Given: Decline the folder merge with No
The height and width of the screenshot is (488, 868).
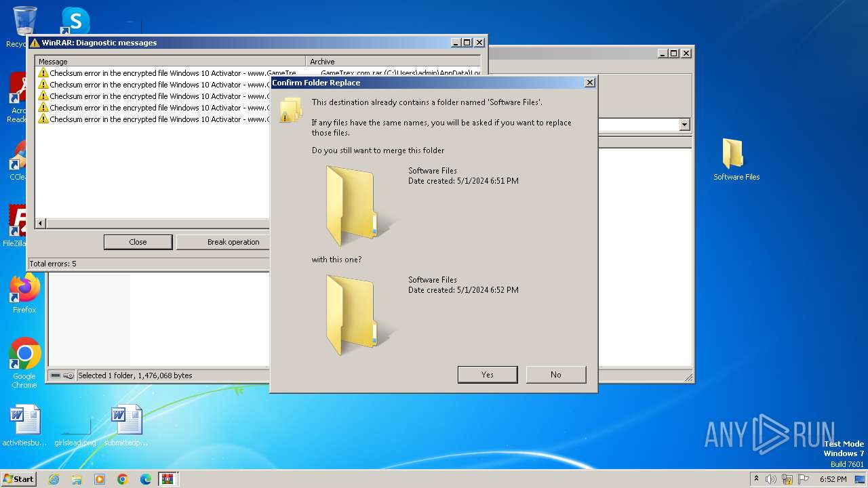Looking at the screenshot, I should [555, 375].
